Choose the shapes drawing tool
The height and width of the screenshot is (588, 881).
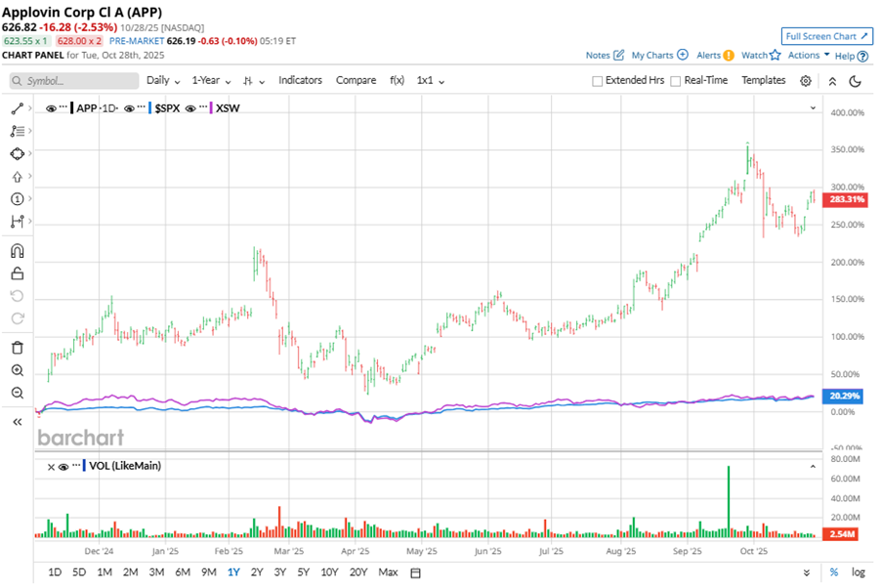17,153
